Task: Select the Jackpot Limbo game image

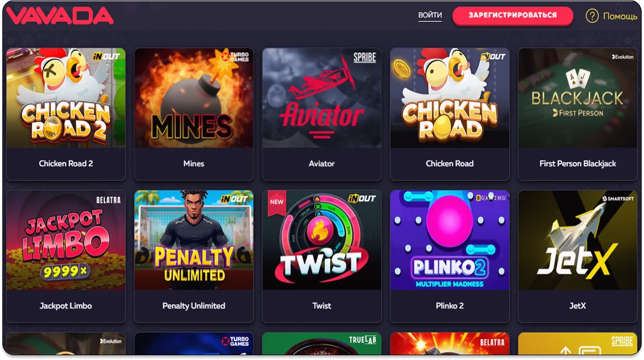Action: coord(66,240)
